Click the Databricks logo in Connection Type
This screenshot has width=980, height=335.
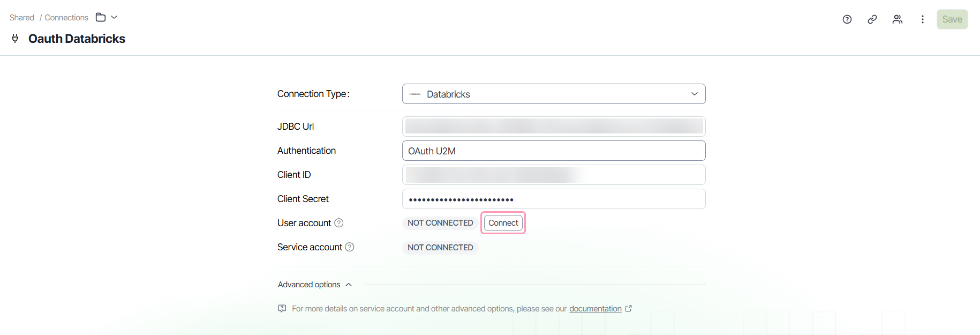pos(415,94)
